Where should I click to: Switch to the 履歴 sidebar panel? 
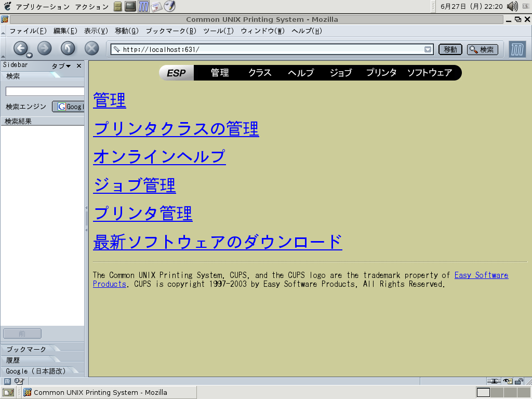[13, 361]
